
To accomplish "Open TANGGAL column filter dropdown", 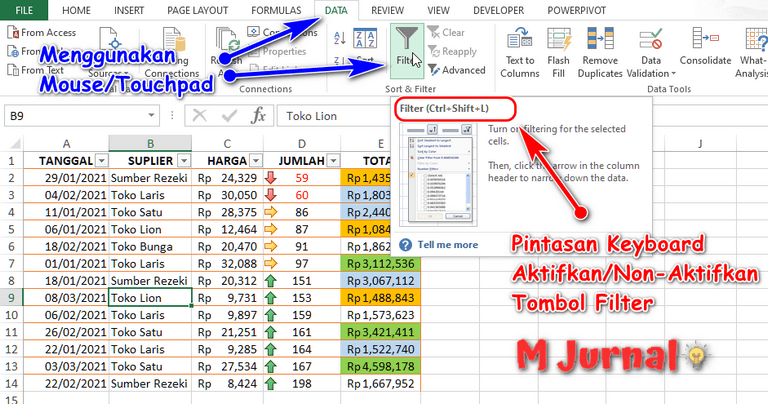I will tap(101, 161).
